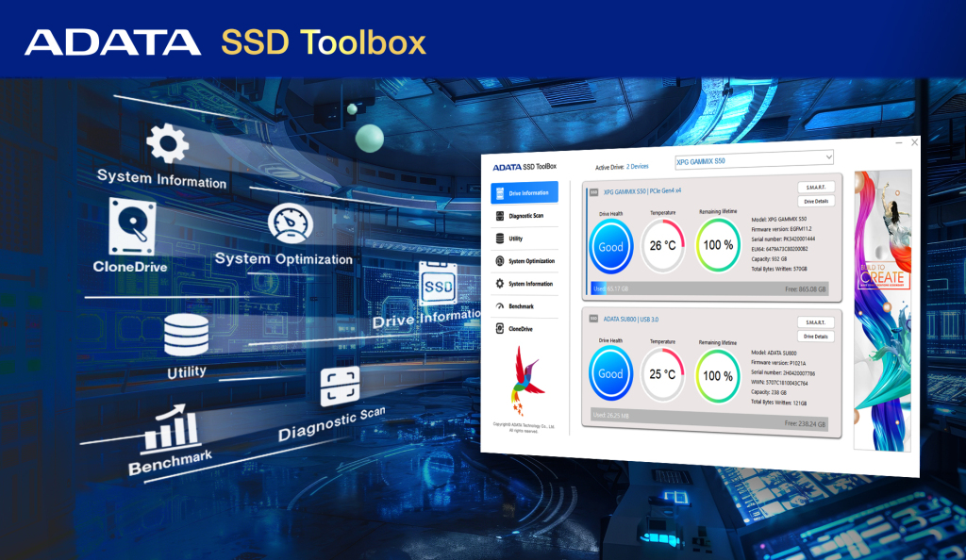Click the yellow 'SSD Toolbox' header title
The height and width of the screenshot is (560, 966).
pos(324,42)
